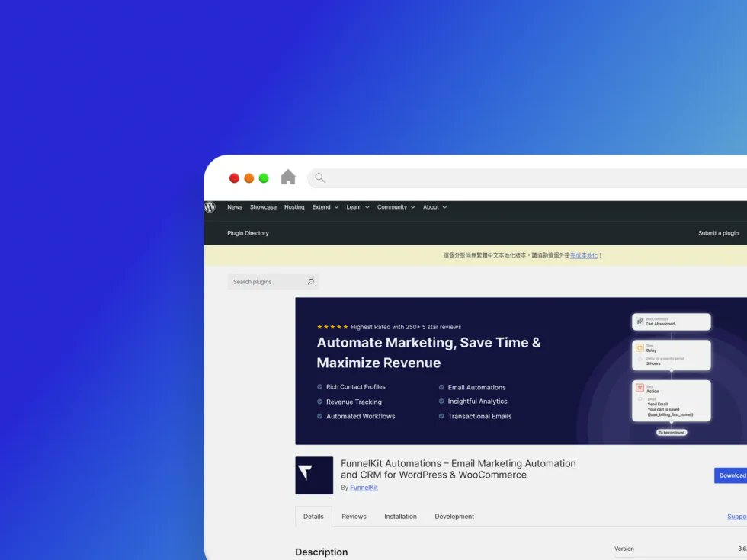Open the Plugin Directory link
Screen dimensions: 747x560
click(x=248, y=233)
